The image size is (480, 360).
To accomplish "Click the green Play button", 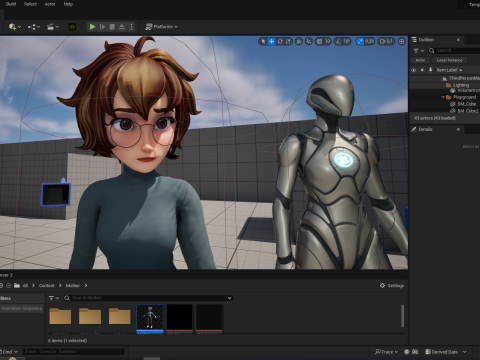I will click(x=92, y=27).
